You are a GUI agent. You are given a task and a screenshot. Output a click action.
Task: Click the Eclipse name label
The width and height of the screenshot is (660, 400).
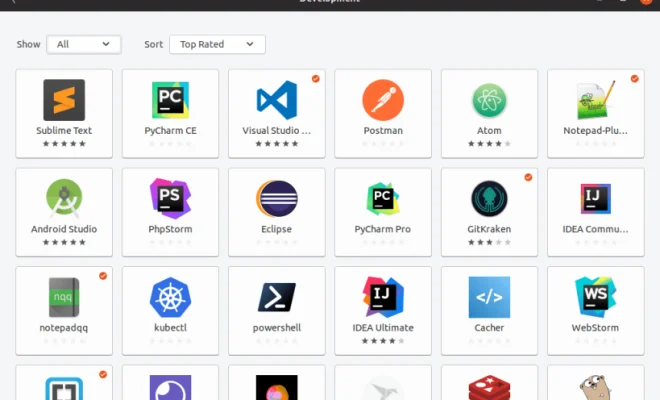pyautogui.click(x=277, y=229)
